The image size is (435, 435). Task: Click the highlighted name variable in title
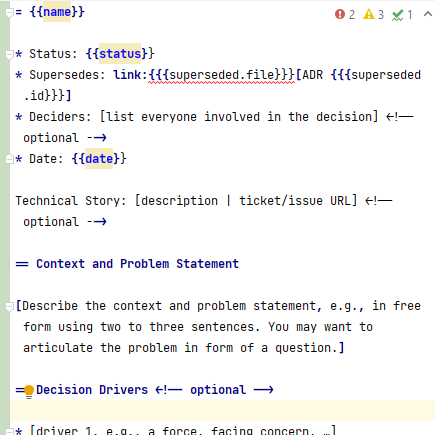(x=57, y=12)
